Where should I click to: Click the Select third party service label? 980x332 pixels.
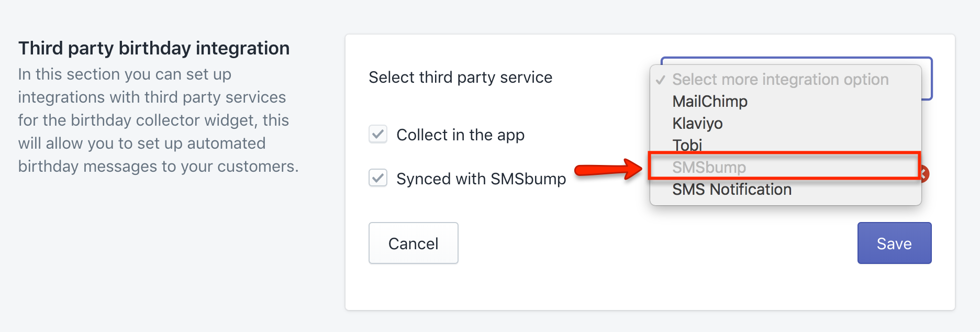(460, 78)
